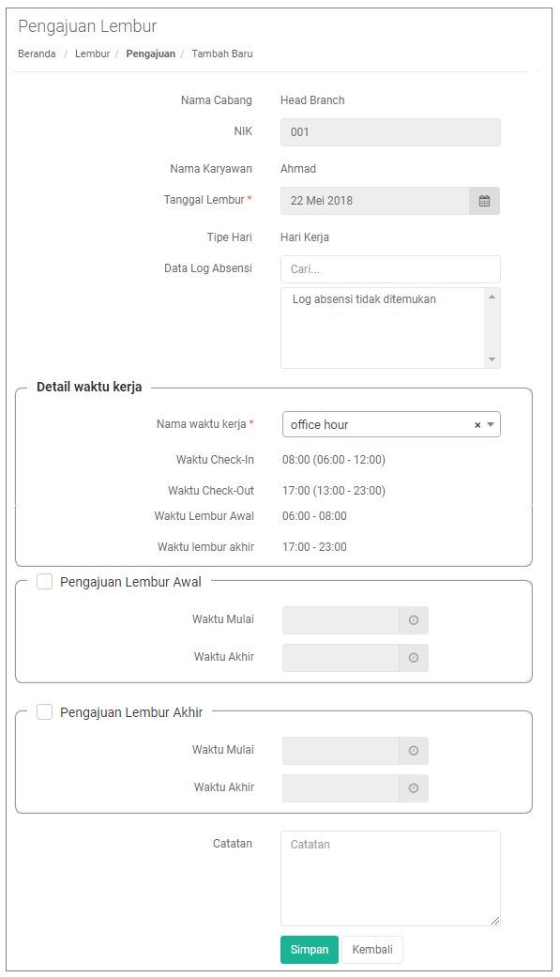Click the clock icon for Lembur Awal Waktu Akhir
The image size is (560, 977).
[x=414, y=657]
